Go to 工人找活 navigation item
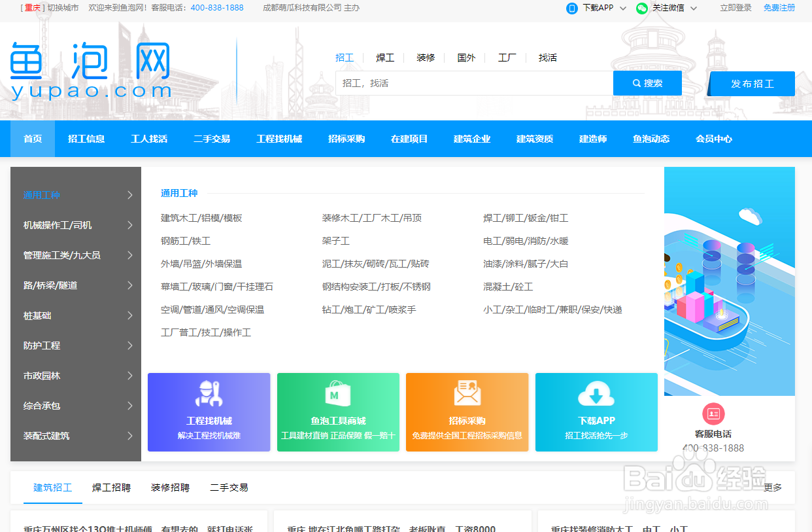The image size is (812, 532). [x=149, y=139]
